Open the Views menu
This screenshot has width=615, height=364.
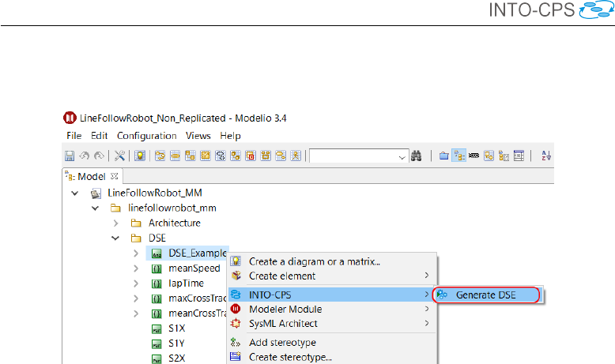point(198,136)
